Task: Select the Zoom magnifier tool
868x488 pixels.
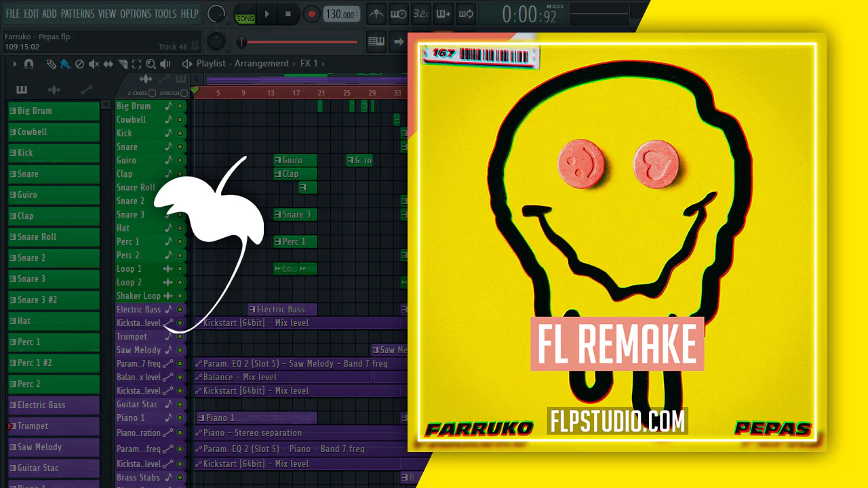Action: tap(151, 64)
